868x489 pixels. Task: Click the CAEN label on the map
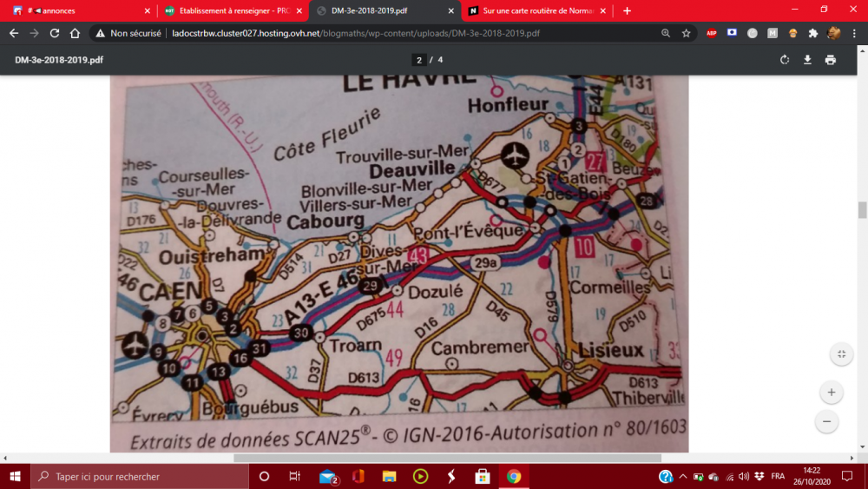(x=170, y=292)
